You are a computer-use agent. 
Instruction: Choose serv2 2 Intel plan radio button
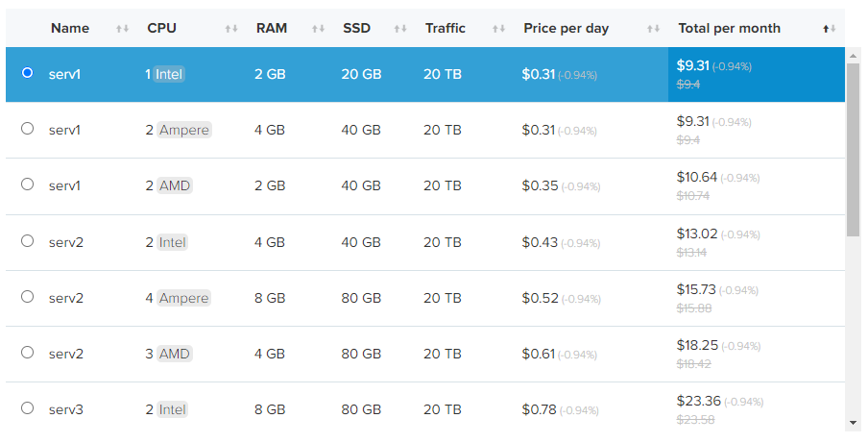click(x=27, y=241)
